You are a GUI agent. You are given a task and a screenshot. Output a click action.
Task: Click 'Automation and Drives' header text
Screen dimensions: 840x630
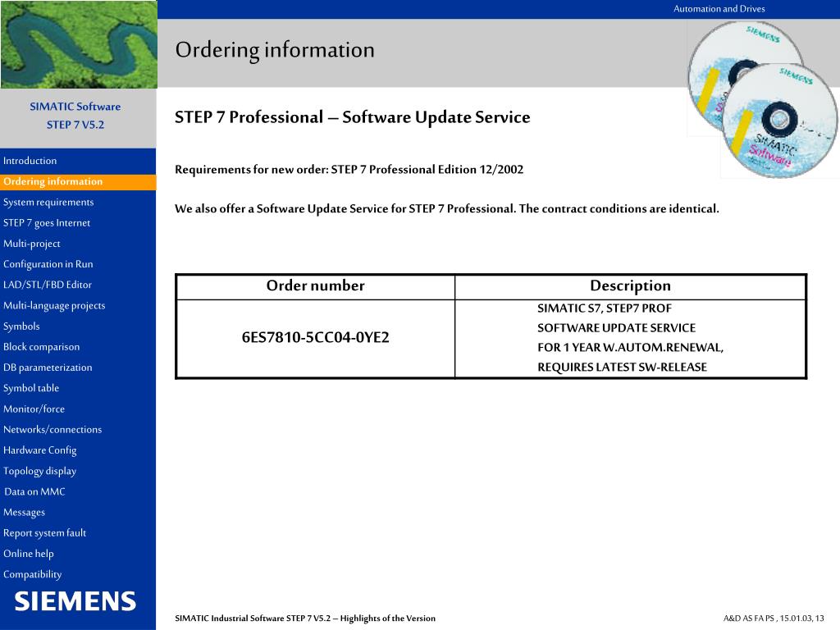tap(719, 9)
